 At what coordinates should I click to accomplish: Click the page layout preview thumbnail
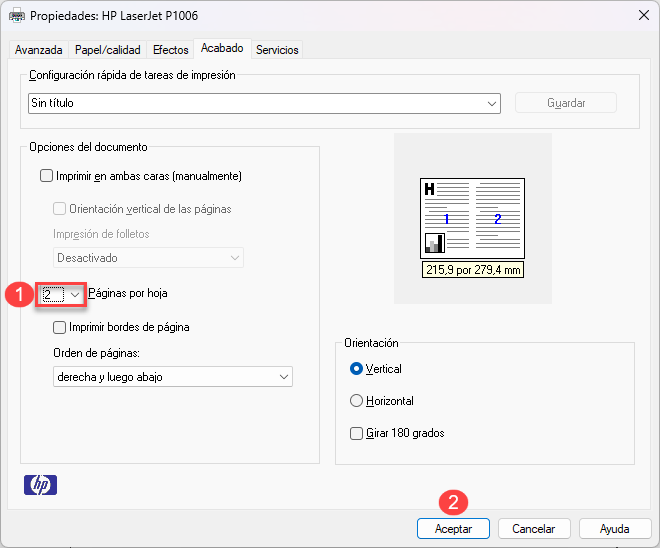(472, 218)
